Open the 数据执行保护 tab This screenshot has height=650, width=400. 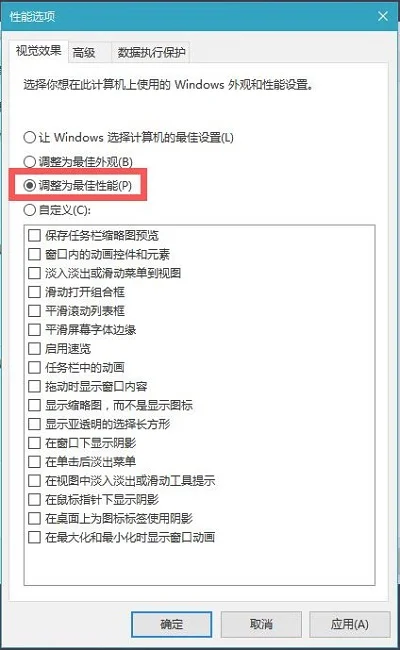click(151, 53)
